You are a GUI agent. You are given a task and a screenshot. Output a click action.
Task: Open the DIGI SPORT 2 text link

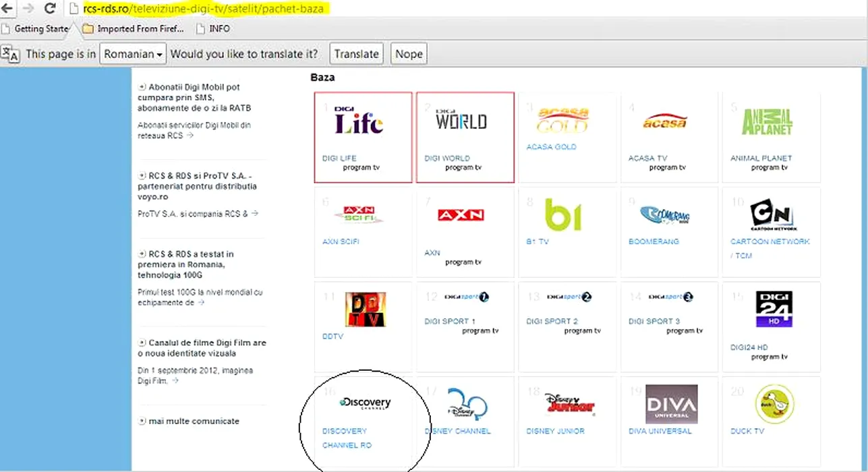pyautogui.click(x=552, y=322)
